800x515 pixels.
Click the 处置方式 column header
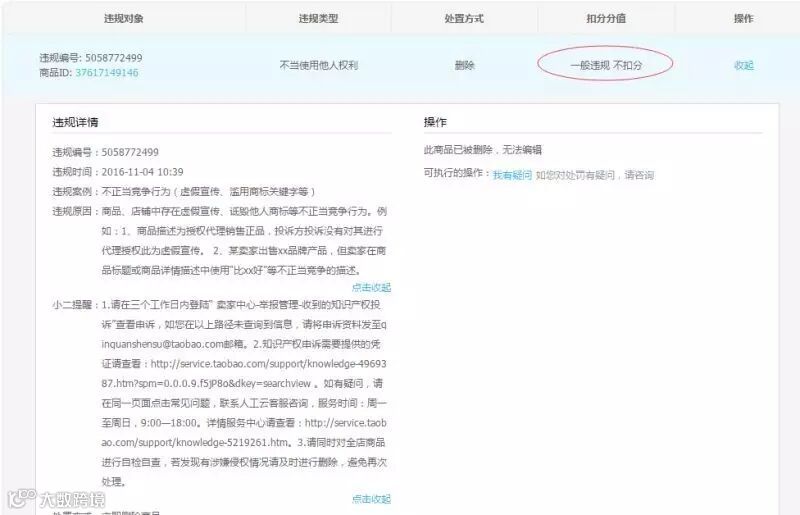[x=464, y=18]
